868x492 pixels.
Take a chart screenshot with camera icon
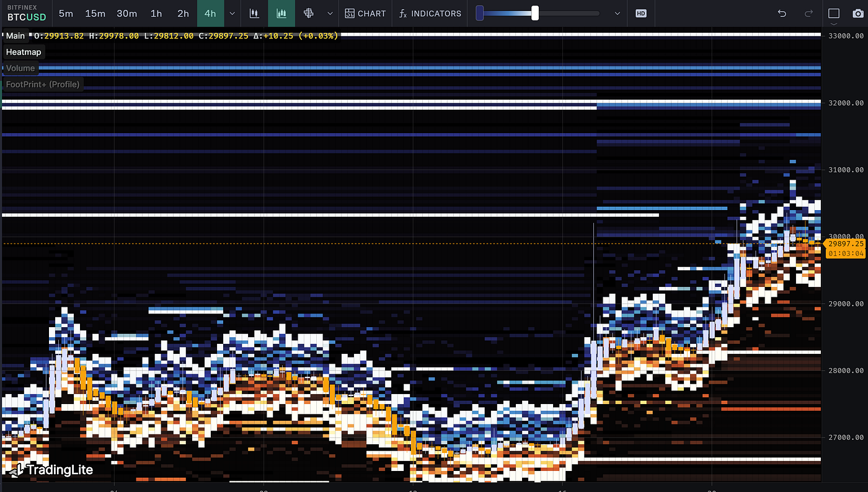point(859,13)
